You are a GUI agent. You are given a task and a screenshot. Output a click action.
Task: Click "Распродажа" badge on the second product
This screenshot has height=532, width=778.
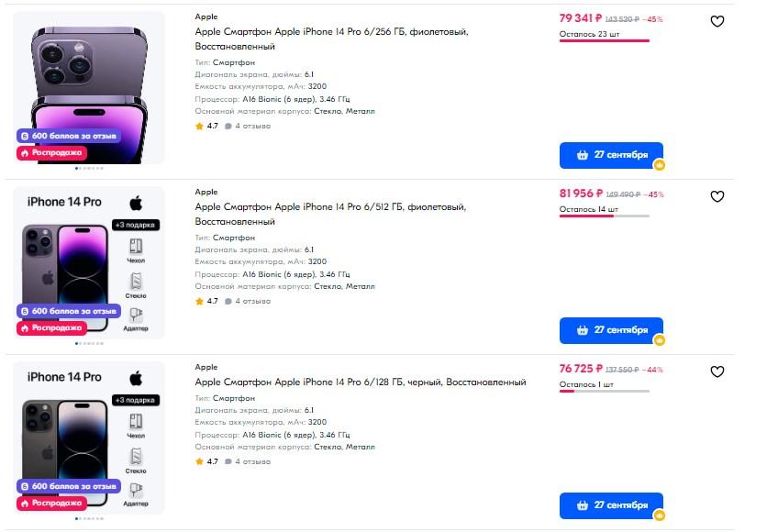51,327
